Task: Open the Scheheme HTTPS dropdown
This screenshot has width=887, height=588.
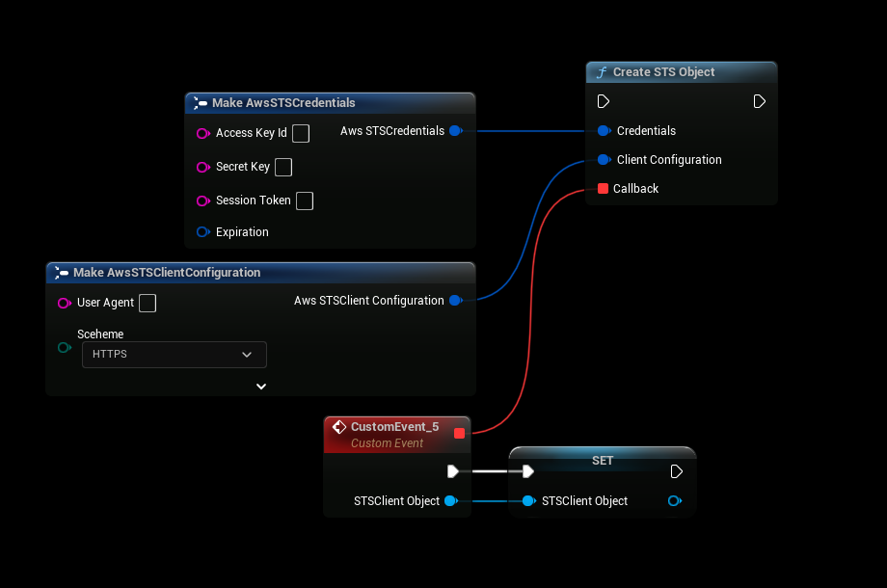Action: pyautogui.click(x=174, y=355)
